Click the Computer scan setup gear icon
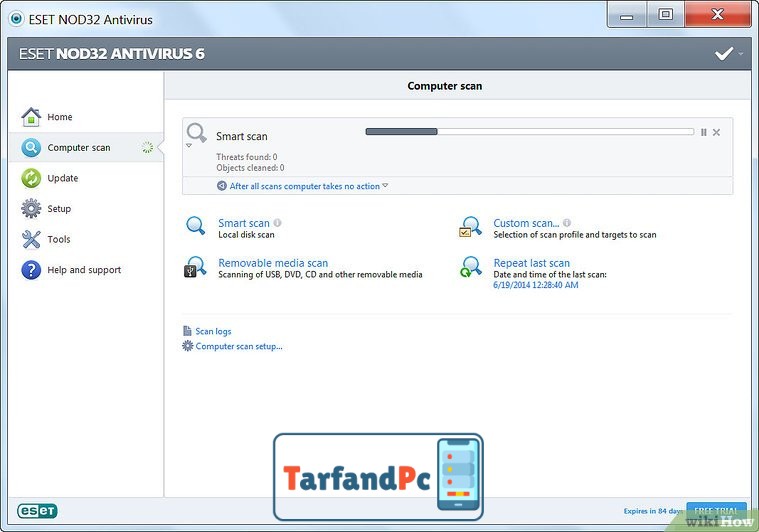The height and width of the screenshot is (532, 759). pos(187,346)
